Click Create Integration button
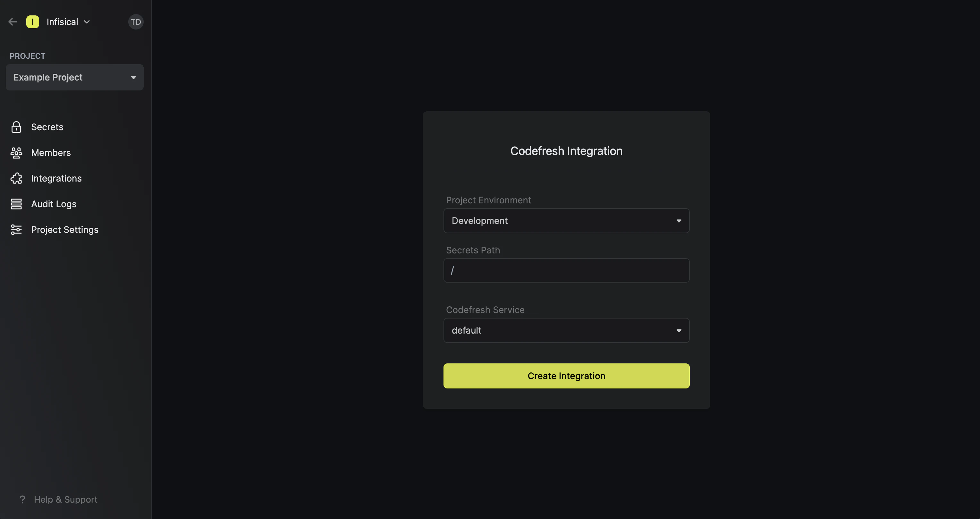This screenshot has height=519, width=980. [566, 376]
